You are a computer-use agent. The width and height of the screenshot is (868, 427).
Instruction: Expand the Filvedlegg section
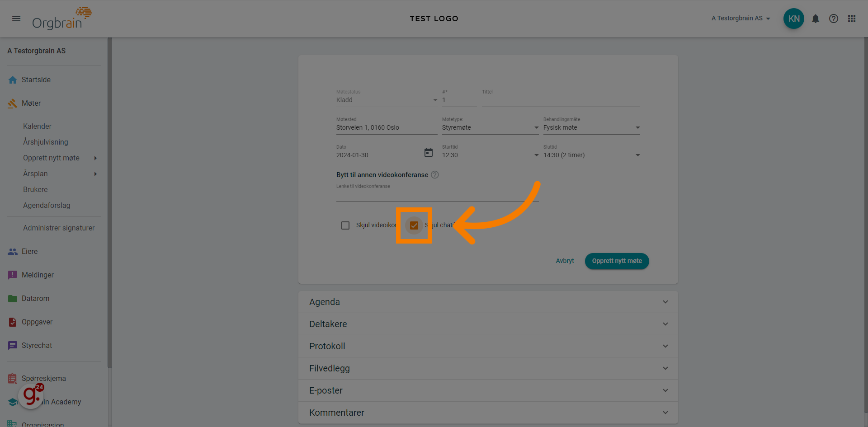(488, 368)
